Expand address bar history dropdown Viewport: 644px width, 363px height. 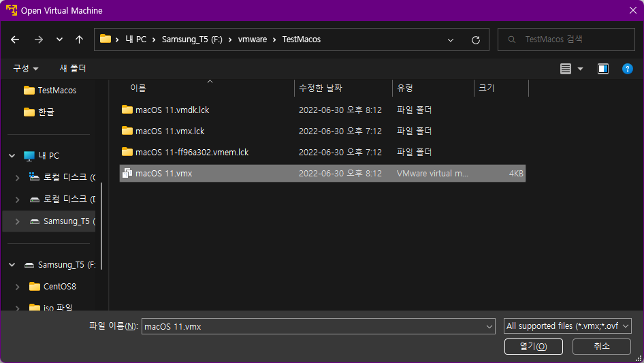[451, 40]
